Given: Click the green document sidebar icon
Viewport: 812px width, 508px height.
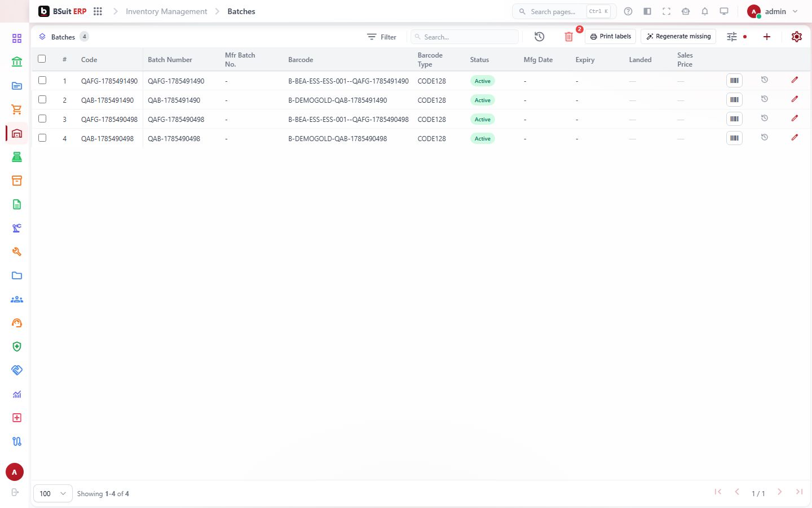Looking at the screenshot, I should 17,204.
